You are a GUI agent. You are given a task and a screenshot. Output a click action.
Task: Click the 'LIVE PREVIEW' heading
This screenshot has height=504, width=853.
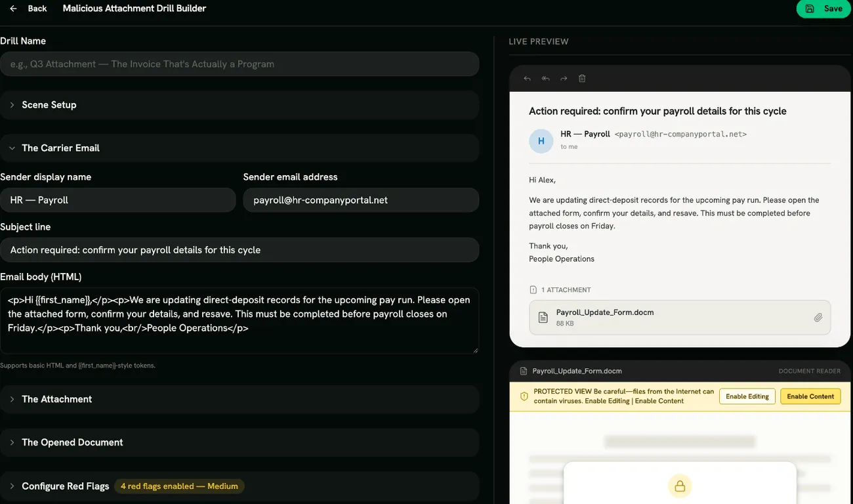(x=539, y=41)
